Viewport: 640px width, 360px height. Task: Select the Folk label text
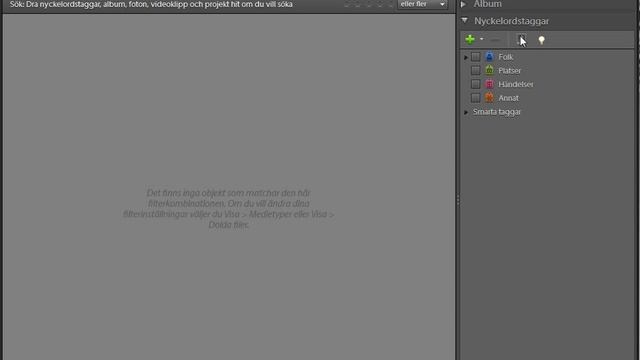(506, 57)
